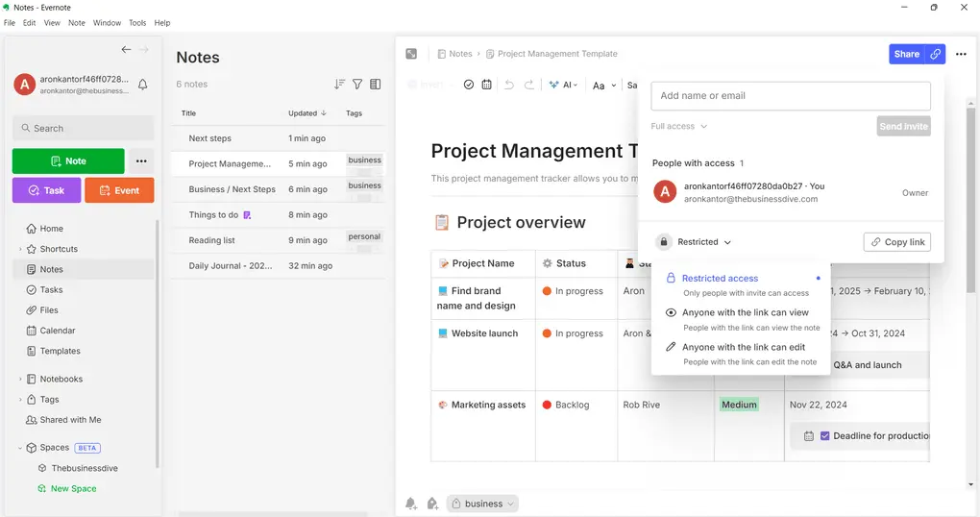Click the Medium priority tag
The image size is (980, 517).
click(739, 405)
